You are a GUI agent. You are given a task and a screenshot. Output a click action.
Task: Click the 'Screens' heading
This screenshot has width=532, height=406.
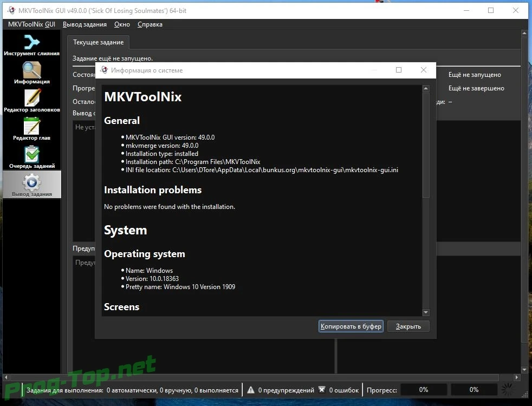coord(121,307)
